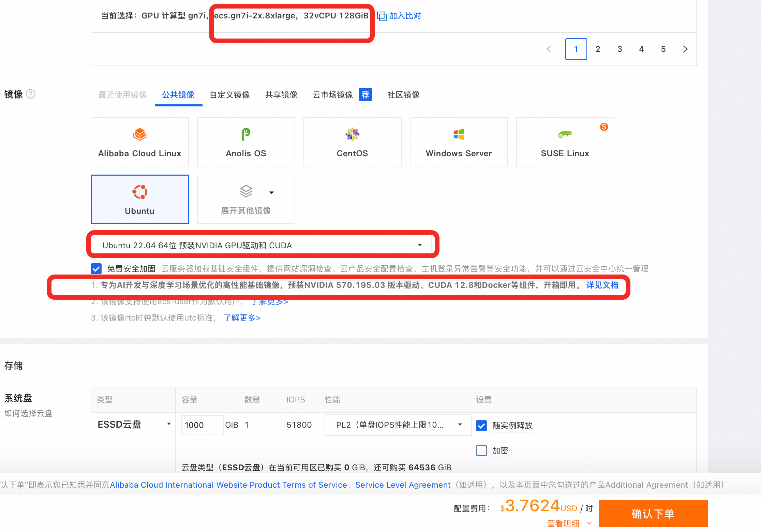Open the ESSD云盘 disk type dropdown
Screen dimensions: 761x532
click(134, 425)
